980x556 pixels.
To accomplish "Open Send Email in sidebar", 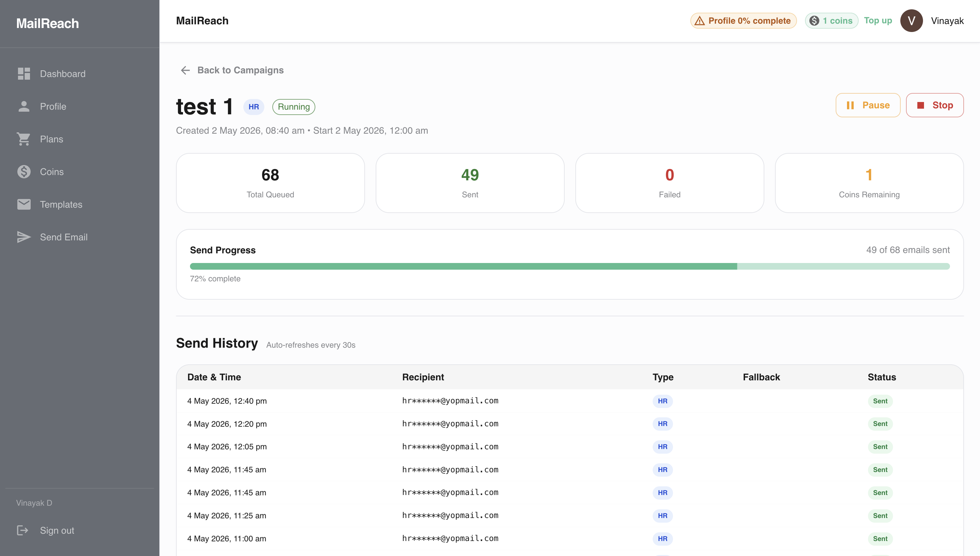I will pos(79,237).
